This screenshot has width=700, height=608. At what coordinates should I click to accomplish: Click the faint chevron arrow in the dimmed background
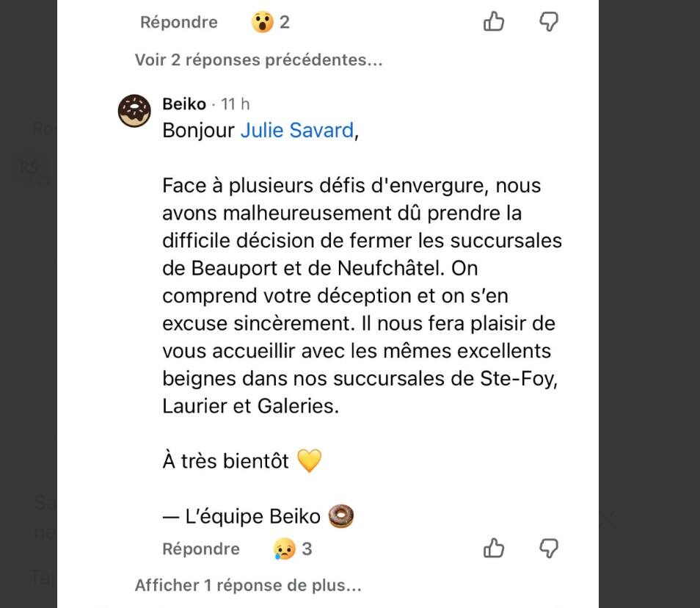tap(610, 520)
